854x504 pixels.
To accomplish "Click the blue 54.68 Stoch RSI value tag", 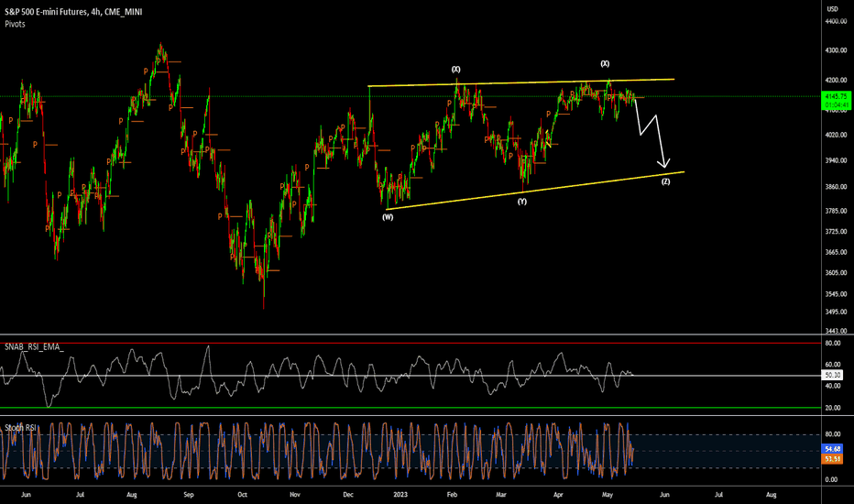I will coord(832,449).
